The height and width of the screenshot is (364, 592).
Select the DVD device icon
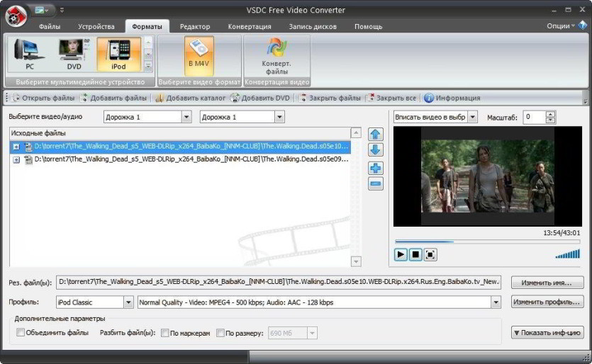[x=74, y=55]
